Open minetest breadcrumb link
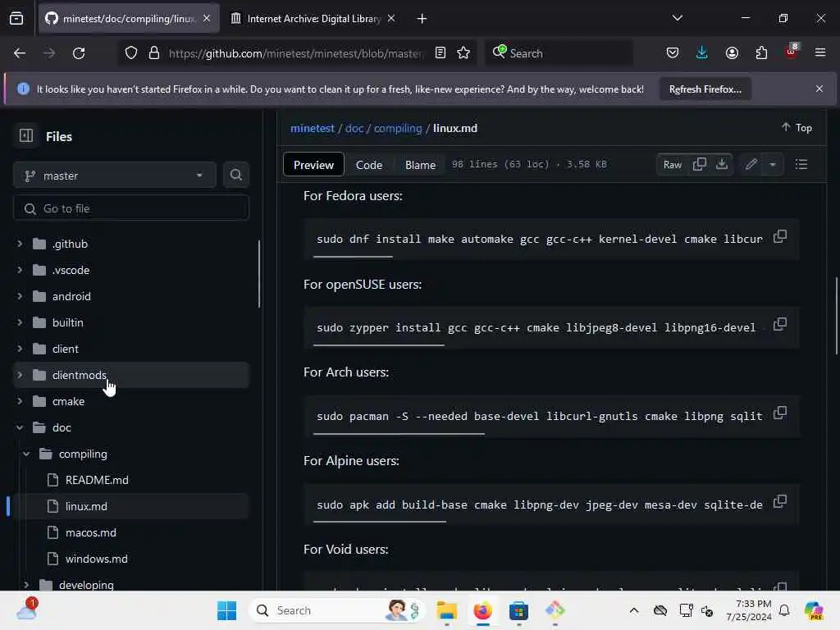This screenshot has height=630, width=840. coord(313,129)
